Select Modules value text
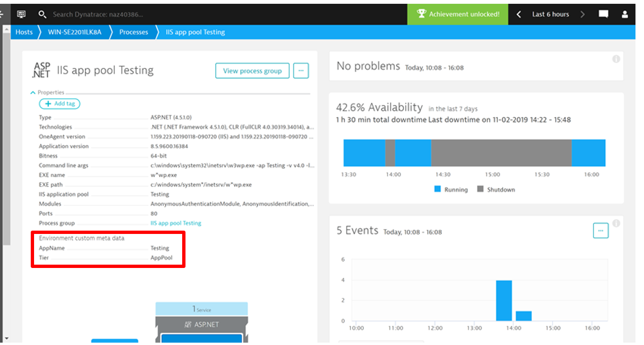The width and height of the screenshot is (644, 345). click(x=232, y=204)
